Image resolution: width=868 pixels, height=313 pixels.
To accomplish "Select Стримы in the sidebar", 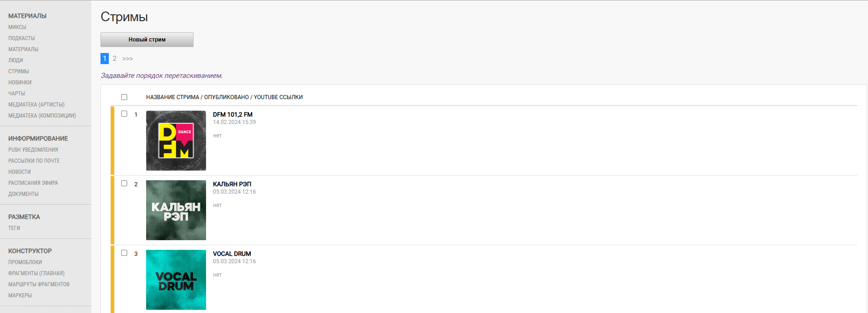I will click(x=18, y=71).
